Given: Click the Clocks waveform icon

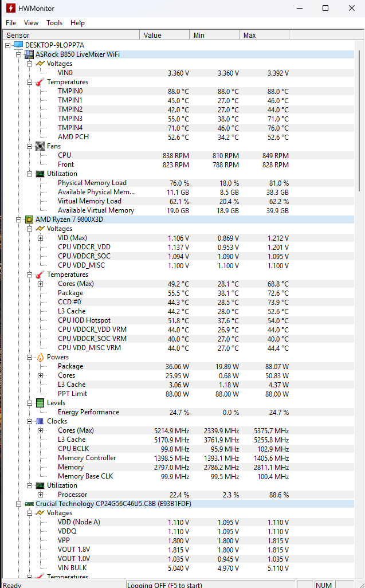Looking at the screenshot, I should pos(40,421).
